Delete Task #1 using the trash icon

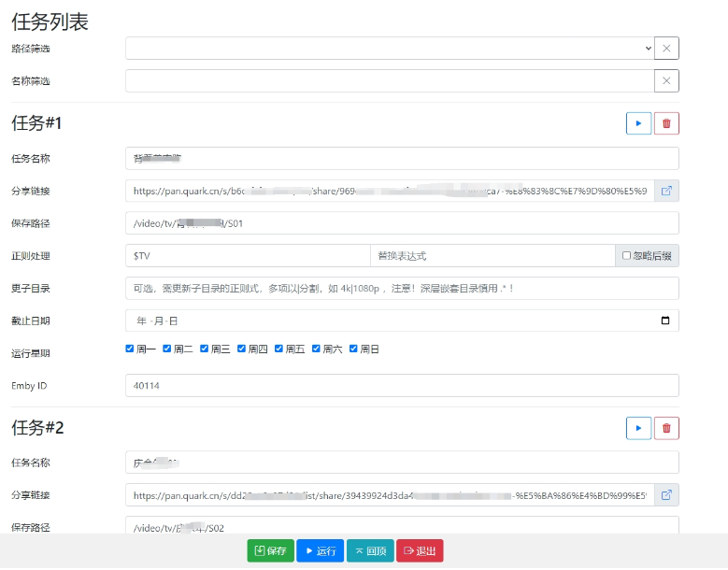pyautogui.click(x=666, y=123)
